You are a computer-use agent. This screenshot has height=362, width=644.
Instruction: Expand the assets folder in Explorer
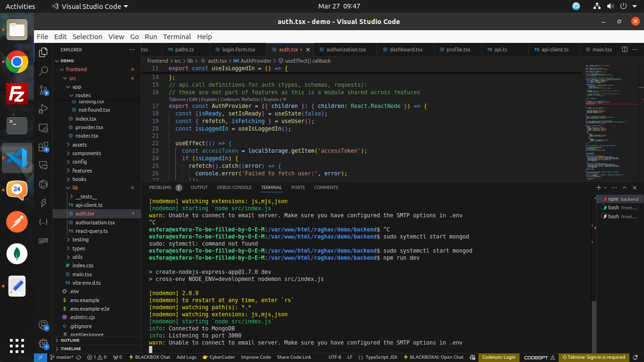click(79, 145)
